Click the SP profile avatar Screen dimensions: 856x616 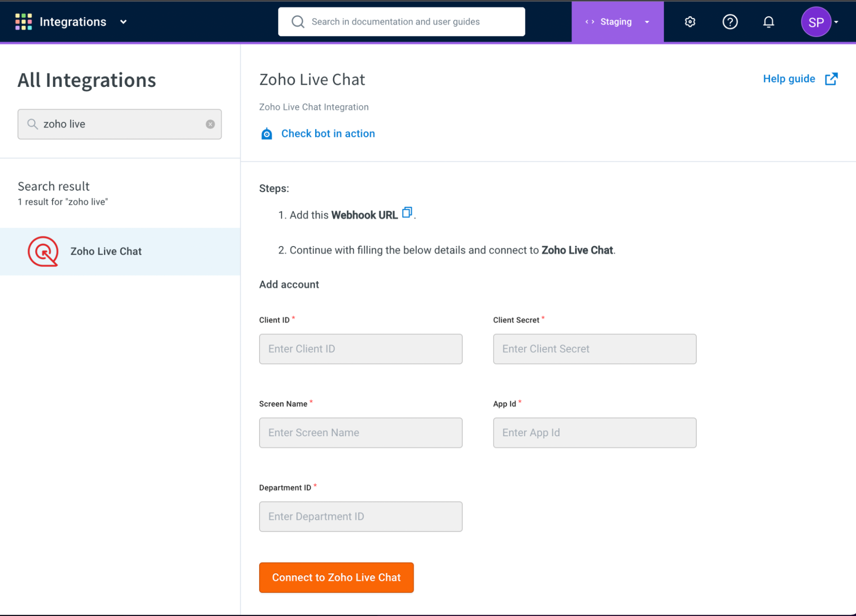(x=816, y=22)
